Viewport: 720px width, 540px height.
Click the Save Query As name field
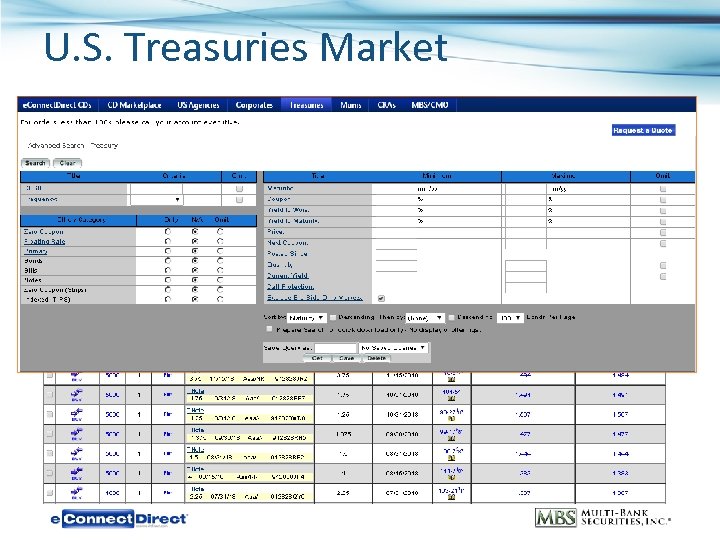coord(336,348)
